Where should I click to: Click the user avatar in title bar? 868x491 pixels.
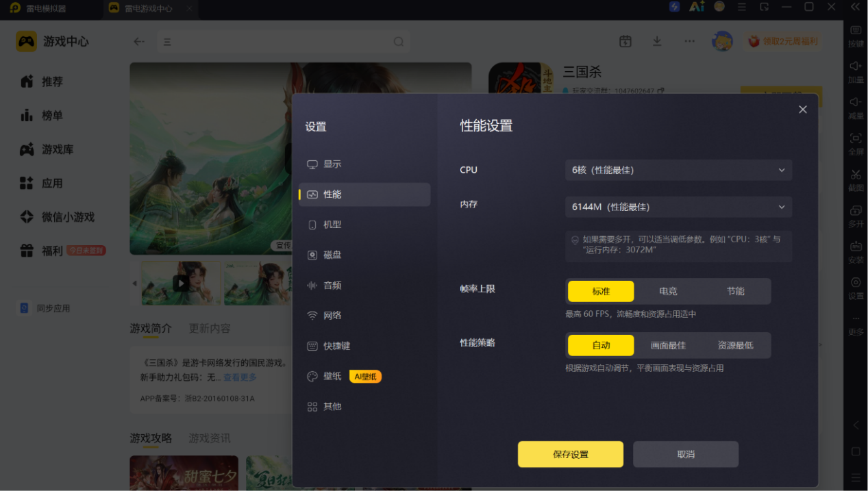pyautogui.click(x=719, y=7)
